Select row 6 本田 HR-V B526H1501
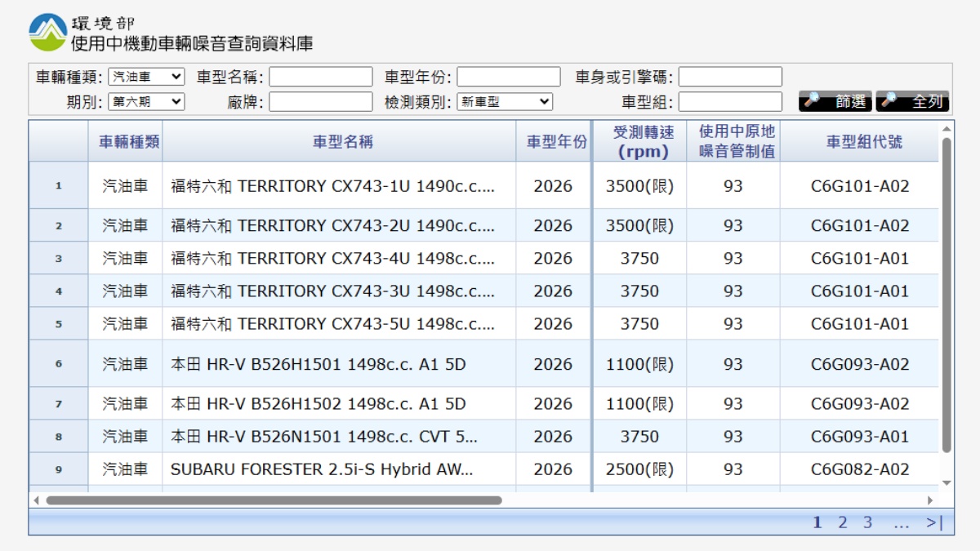980x551 pixels. (x=318, y=364)
